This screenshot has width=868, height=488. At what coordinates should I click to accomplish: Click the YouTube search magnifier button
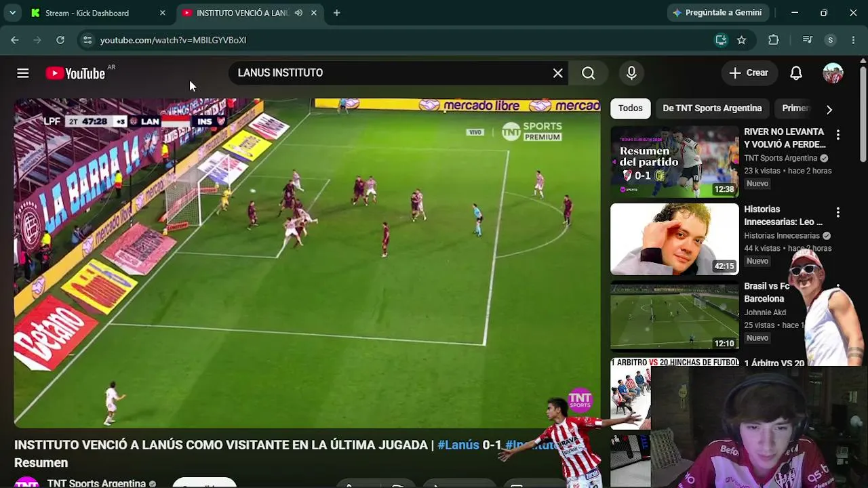[589, 73]
